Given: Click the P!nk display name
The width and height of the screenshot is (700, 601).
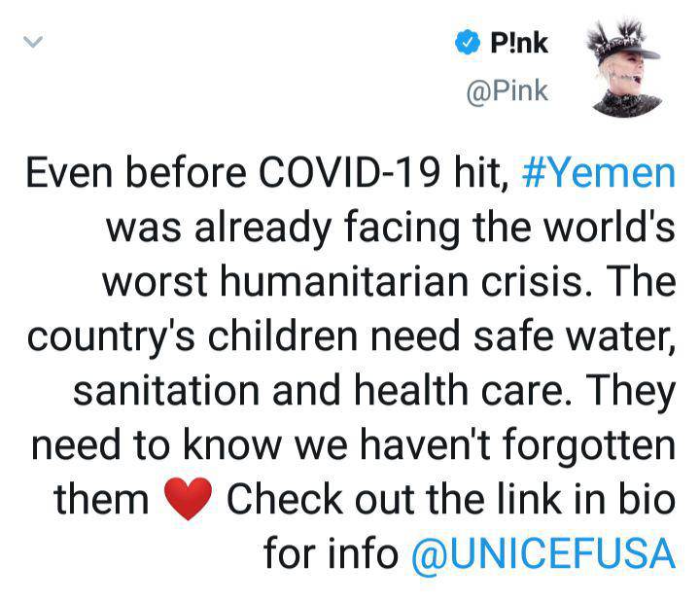Looking at the screenshot, I should click(519, 43).
